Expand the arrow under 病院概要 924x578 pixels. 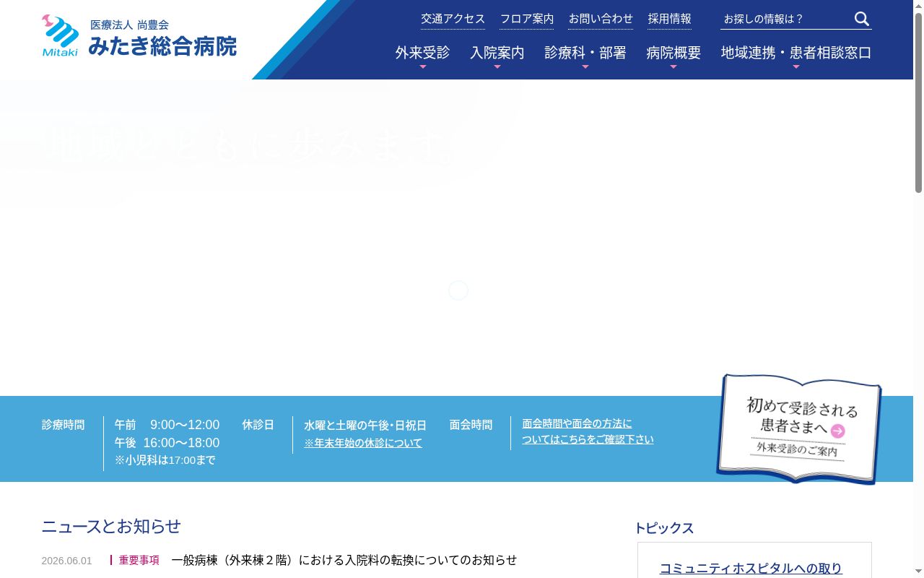coord(674,66)
